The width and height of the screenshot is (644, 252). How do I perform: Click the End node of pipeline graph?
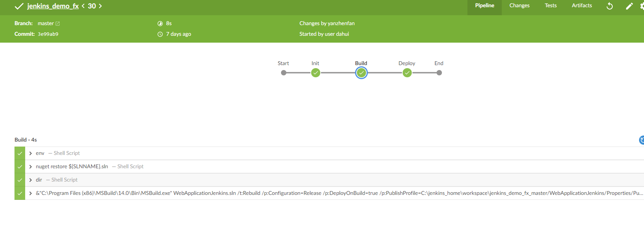pyautogui.click(x=439, y=73)
